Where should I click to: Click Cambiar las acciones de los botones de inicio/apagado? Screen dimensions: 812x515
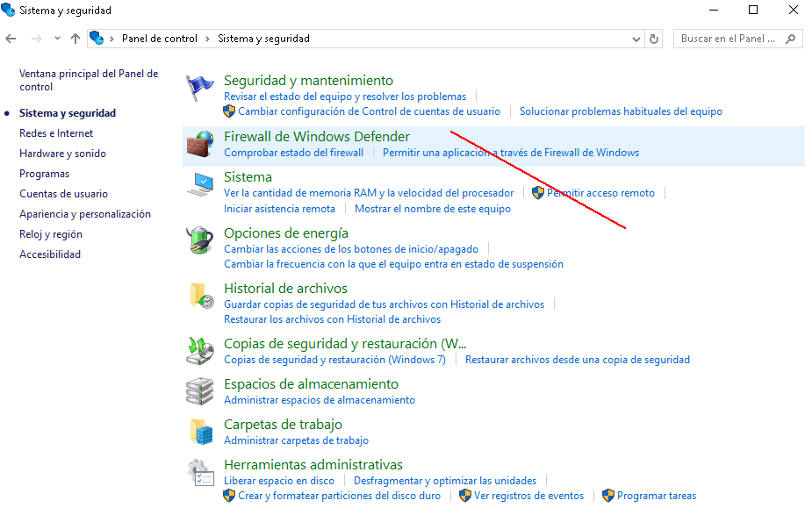click(351, 249)
